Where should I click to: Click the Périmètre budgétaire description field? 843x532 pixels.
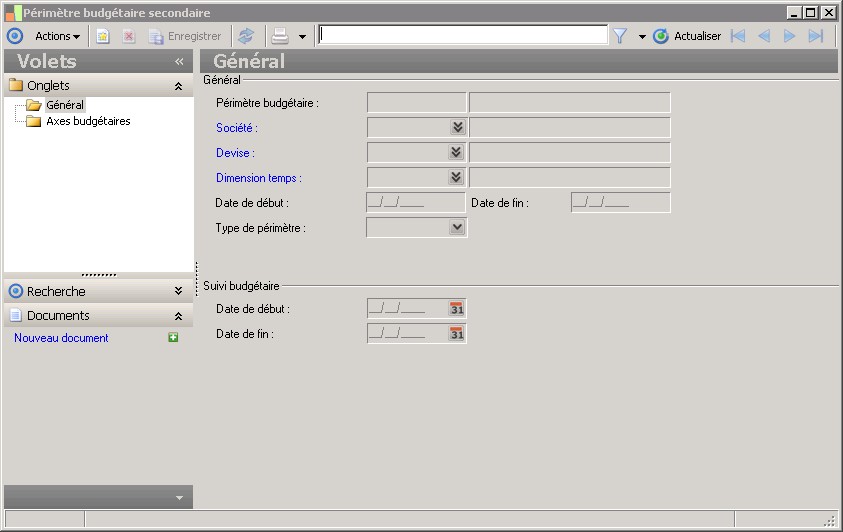(x=570, y=103)
